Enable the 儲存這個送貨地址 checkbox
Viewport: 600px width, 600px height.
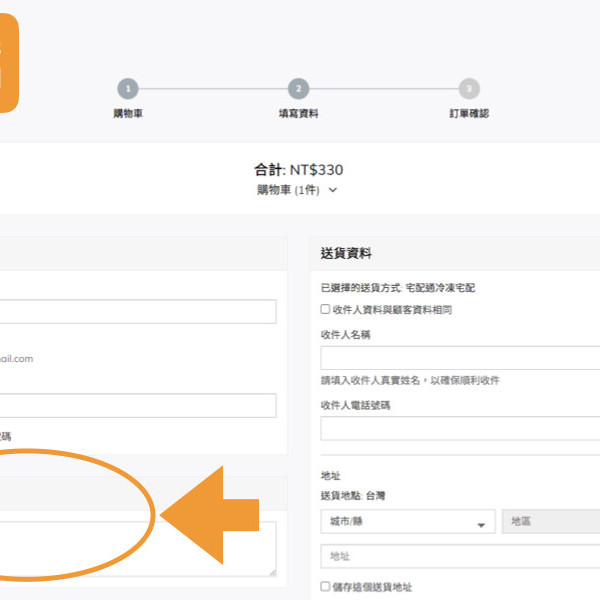click(x=325, y=587)
